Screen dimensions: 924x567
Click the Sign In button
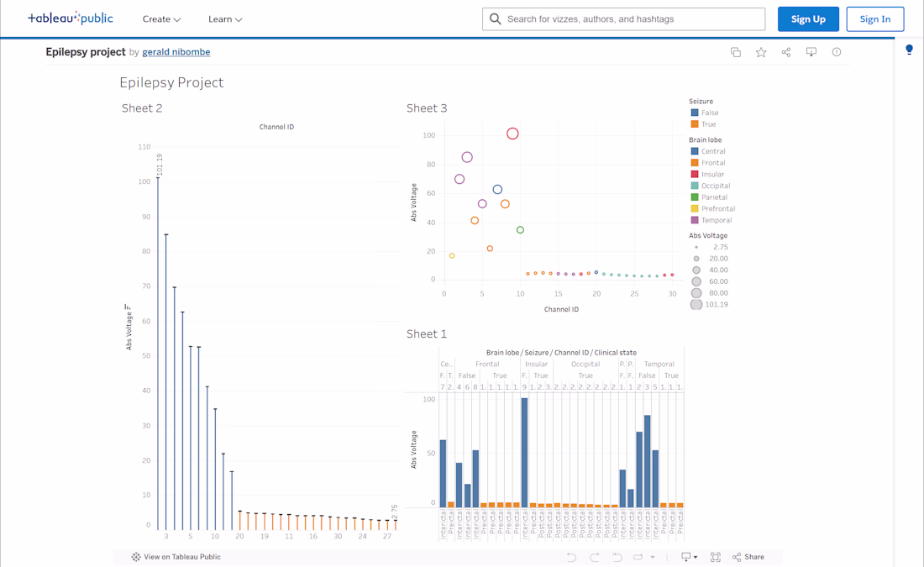coord(875,18)
